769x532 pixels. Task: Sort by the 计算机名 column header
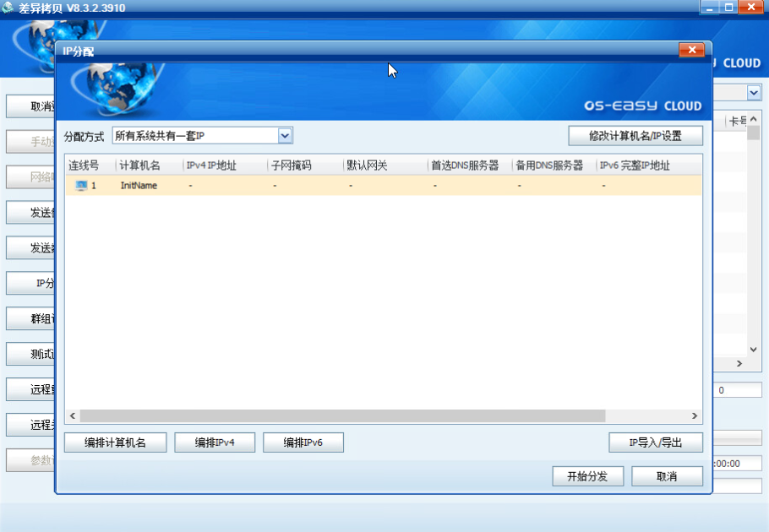click(140, 166)
